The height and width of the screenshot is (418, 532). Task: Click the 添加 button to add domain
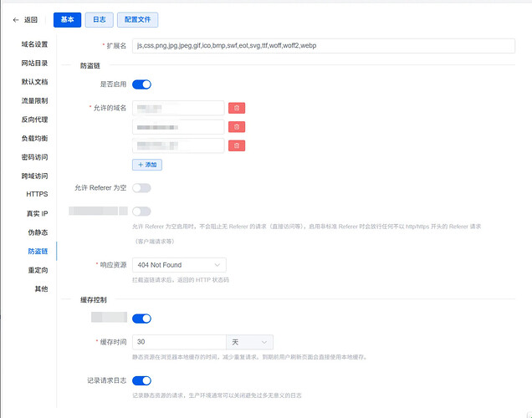click(147, 165)
